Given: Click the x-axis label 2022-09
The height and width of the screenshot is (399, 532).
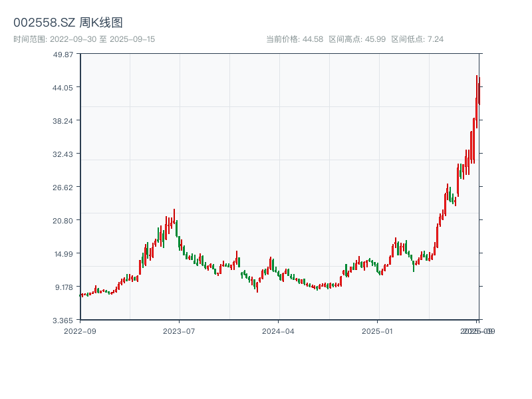Looking at the screenshot, I should coord(80,331).
